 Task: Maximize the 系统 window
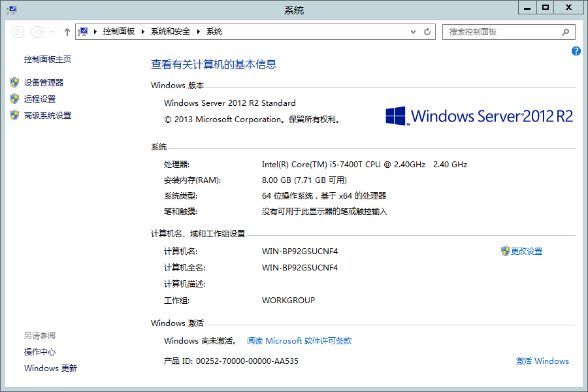tap(546, 7)
